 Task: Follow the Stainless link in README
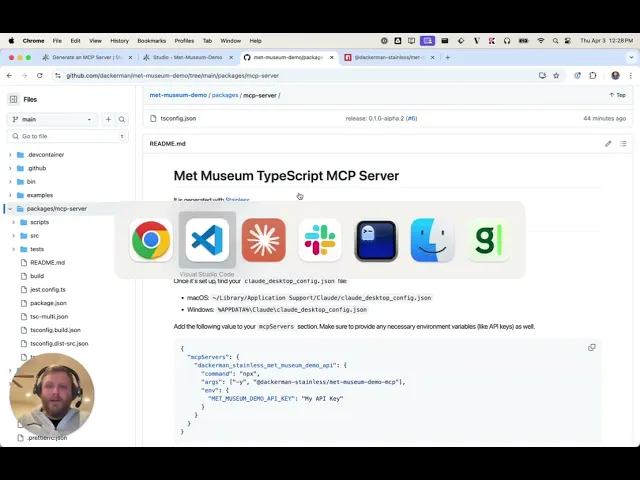237,200
